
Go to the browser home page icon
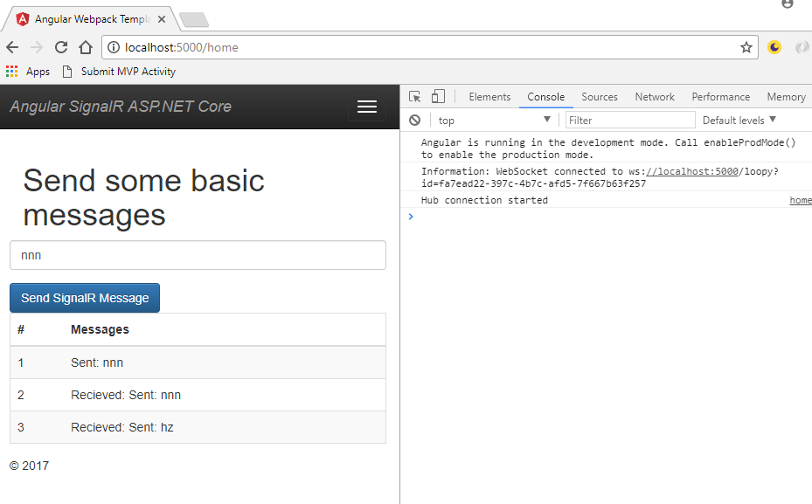click(x=86, y=48)
